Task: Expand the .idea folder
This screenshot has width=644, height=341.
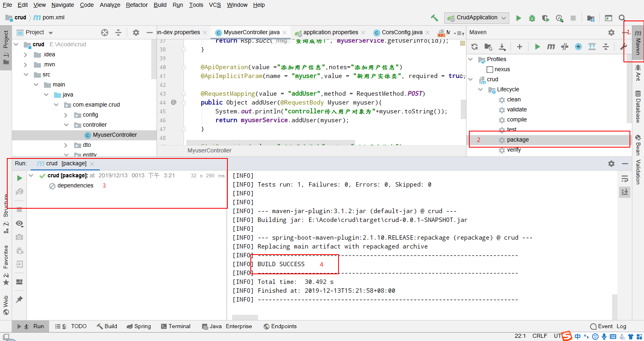Action: [x=26, y=54]
